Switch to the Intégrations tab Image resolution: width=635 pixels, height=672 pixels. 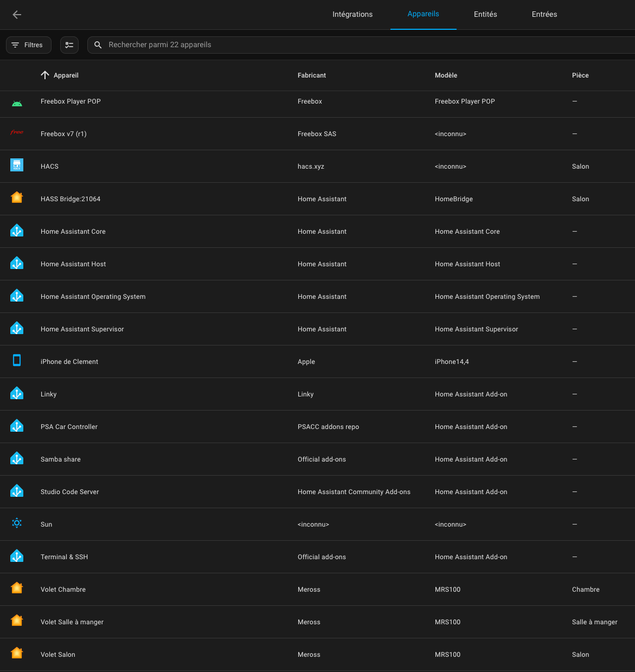tap(352, 15)
